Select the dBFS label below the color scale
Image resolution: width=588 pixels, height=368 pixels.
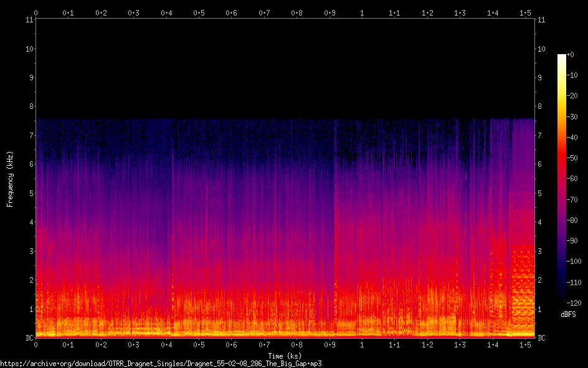[568, 315]
